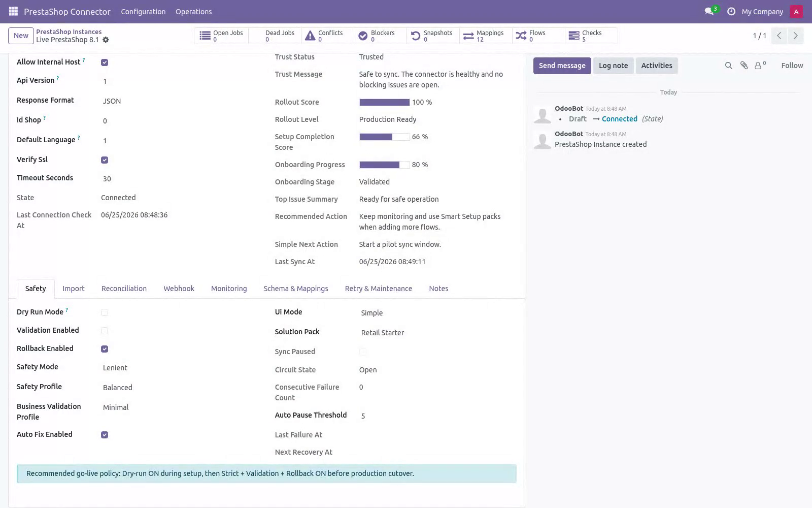Open the Blockers stat button

point(380,36)
